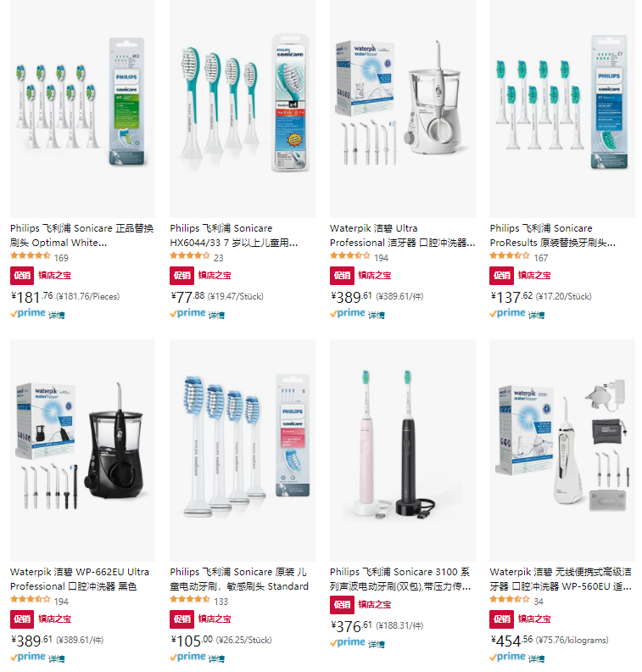Click the Philips Sonicare ProResults product title
Image resolution: width=642 pixels, height=672 pixels.
click(553, 235)
